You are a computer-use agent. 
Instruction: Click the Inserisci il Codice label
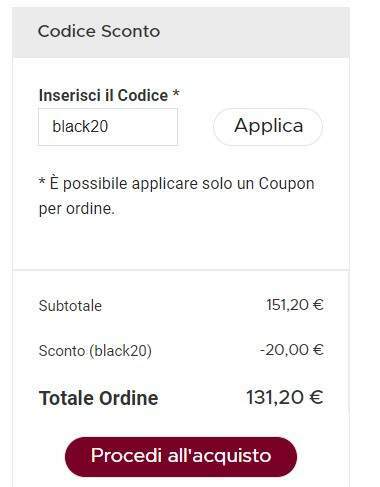click(x=103, y=95)
